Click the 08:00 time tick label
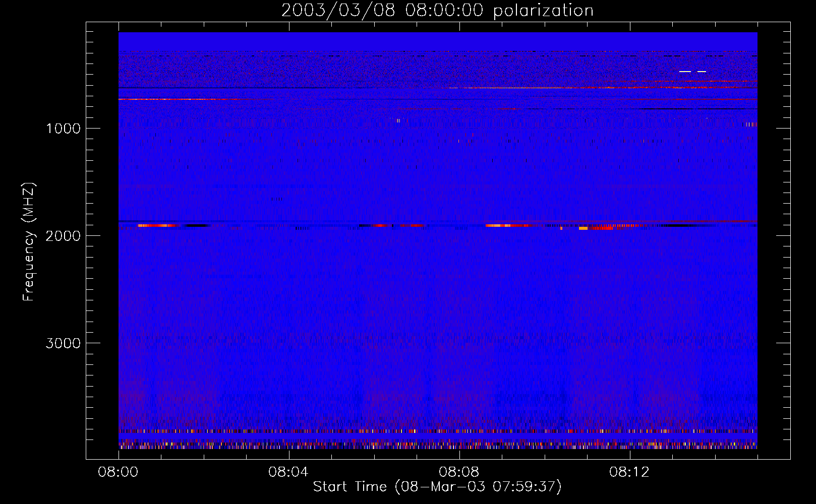 pyautogui.click(x=118, y=472)
